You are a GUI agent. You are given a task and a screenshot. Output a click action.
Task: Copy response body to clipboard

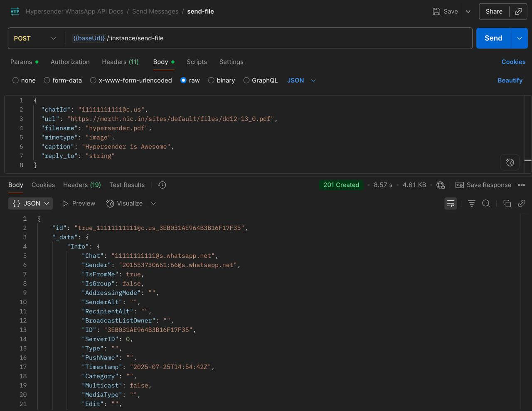tap(507, 204)
